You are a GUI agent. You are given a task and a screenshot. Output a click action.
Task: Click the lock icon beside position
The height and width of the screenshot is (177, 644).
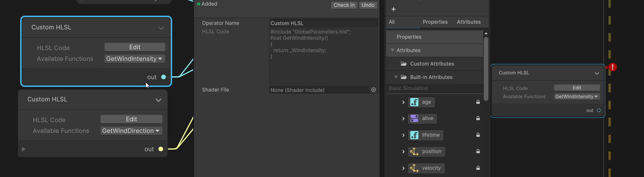click(x=478, y=151)
